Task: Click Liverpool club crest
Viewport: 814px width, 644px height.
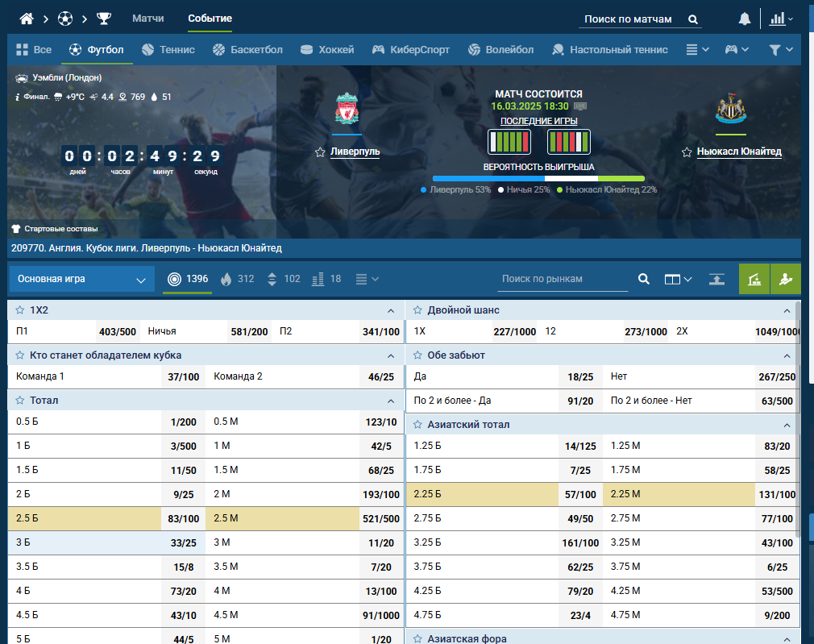Action: pos(347,108)
